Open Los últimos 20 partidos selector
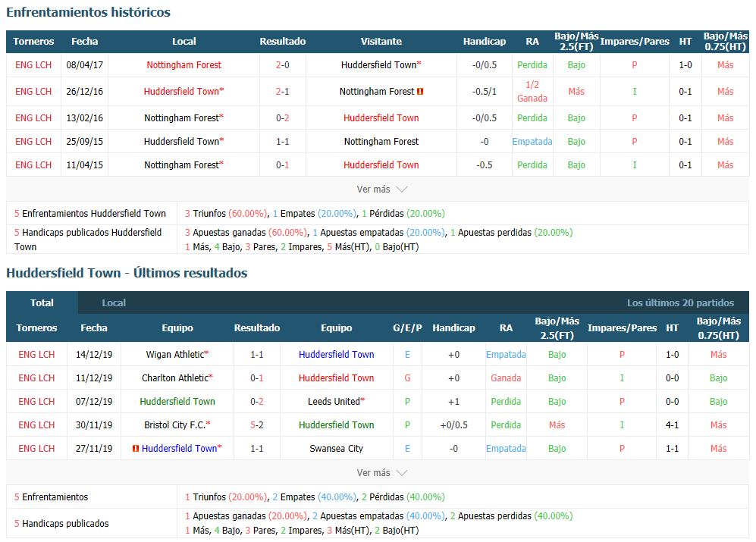The height and width of the screenshot is (542, 756). [680, 302]
